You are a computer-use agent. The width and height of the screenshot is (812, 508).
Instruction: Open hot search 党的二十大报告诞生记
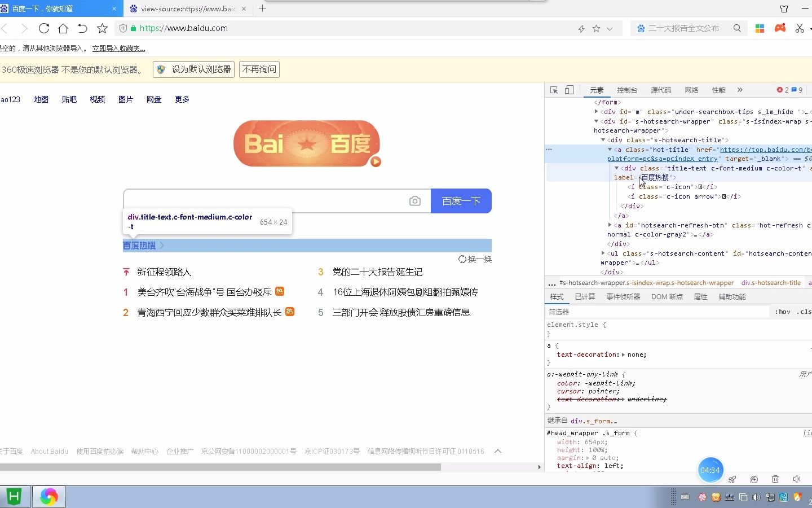377,272
